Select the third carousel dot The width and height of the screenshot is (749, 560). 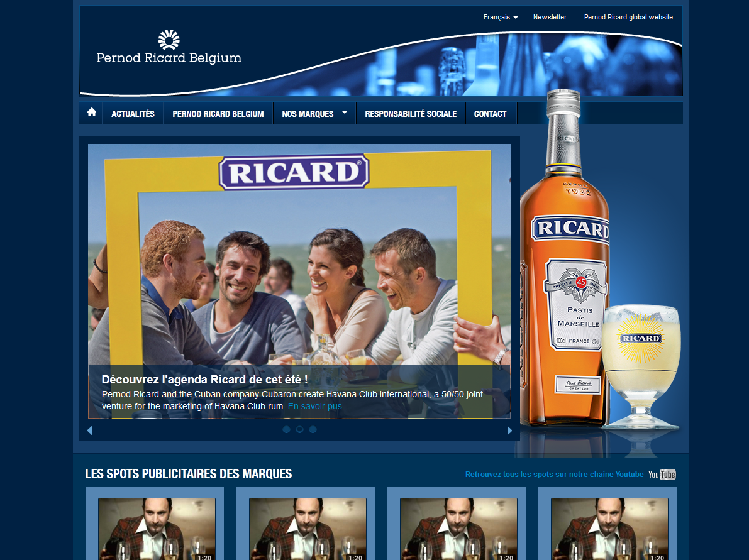pos(313,430)
